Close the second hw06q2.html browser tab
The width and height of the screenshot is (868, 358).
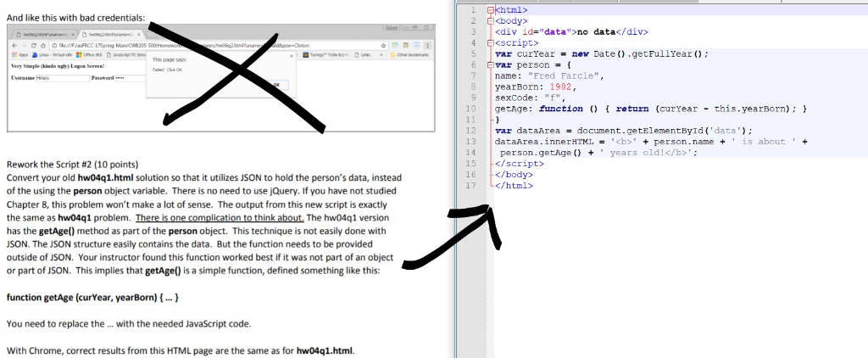pos(139,35)
